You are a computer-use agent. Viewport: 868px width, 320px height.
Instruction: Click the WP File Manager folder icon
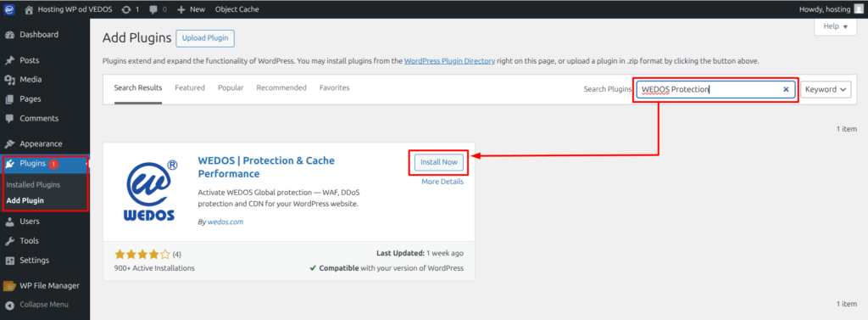click(x=9, y=285)
